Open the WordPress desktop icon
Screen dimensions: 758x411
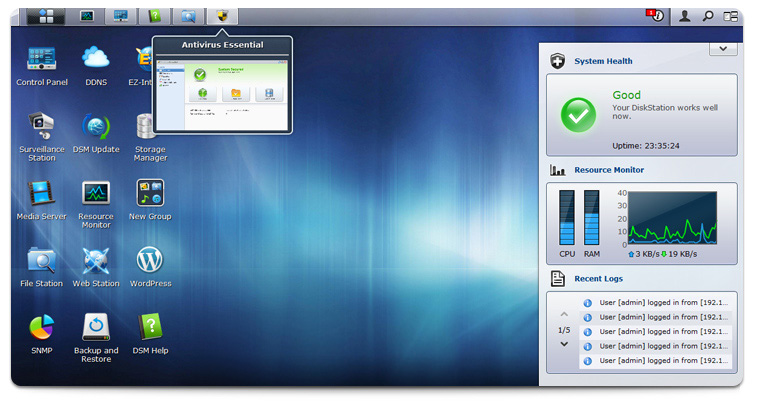(150, 261)
